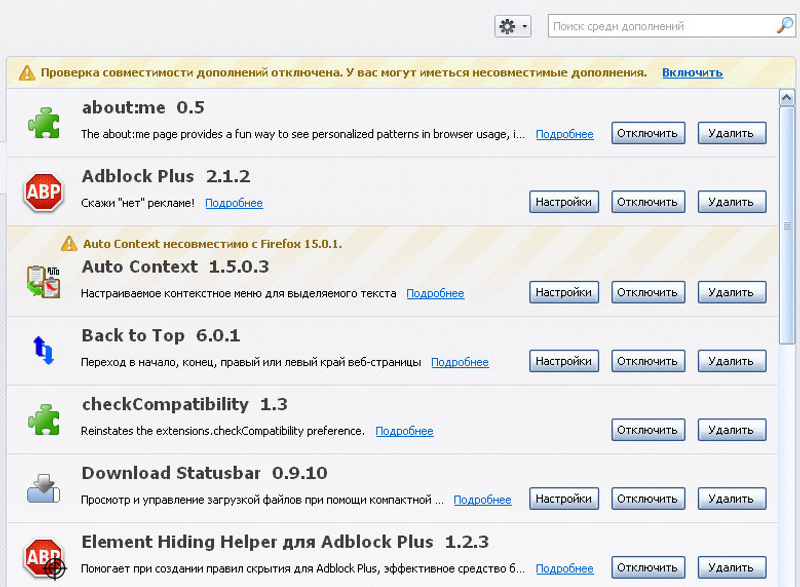
Task: Click the add-on search input field
Action: (660, 27)
